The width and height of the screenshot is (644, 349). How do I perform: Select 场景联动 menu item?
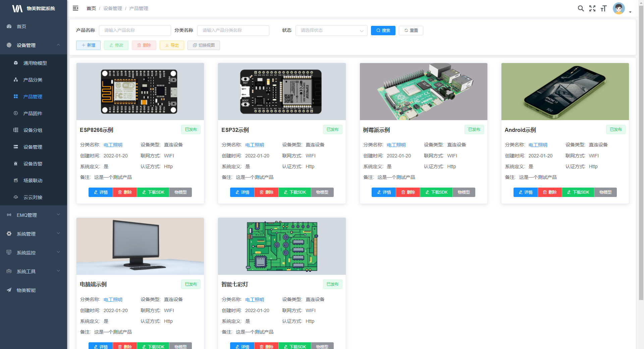pyautogui.click(x=33, y=181)
